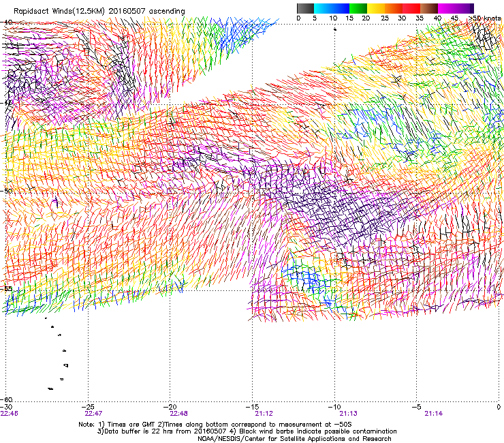The image size is (504, 443).
Task: Click the '15' label under the color bar
Action: (x=349, y=18)
